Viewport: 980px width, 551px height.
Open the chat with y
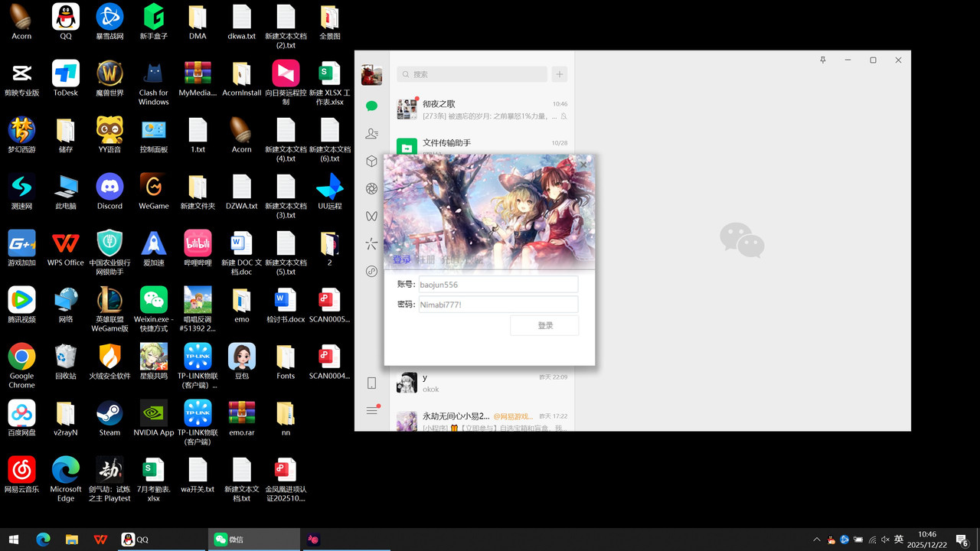tap(482, 383)
